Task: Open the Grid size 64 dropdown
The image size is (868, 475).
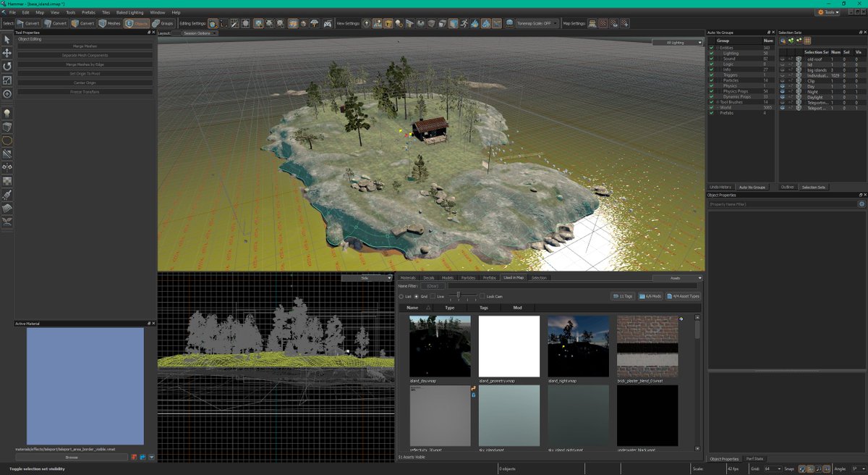Action: (773, 469)
